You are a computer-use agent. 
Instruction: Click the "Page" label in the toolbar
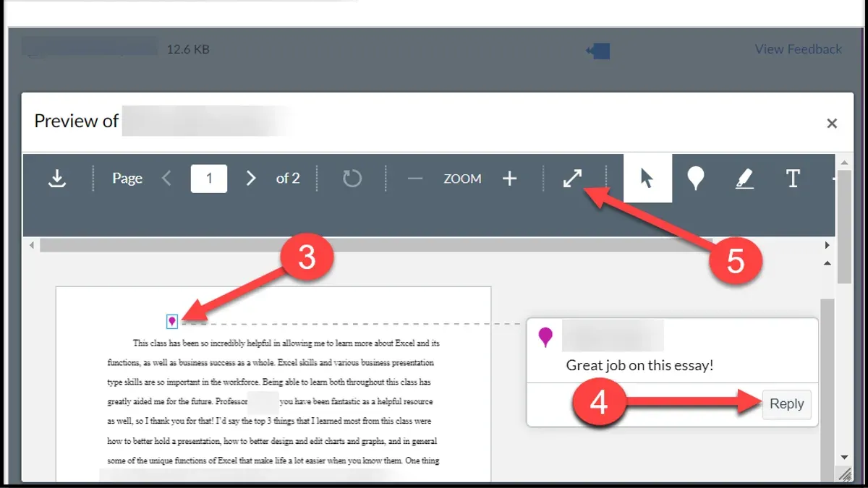coord(127,178)
